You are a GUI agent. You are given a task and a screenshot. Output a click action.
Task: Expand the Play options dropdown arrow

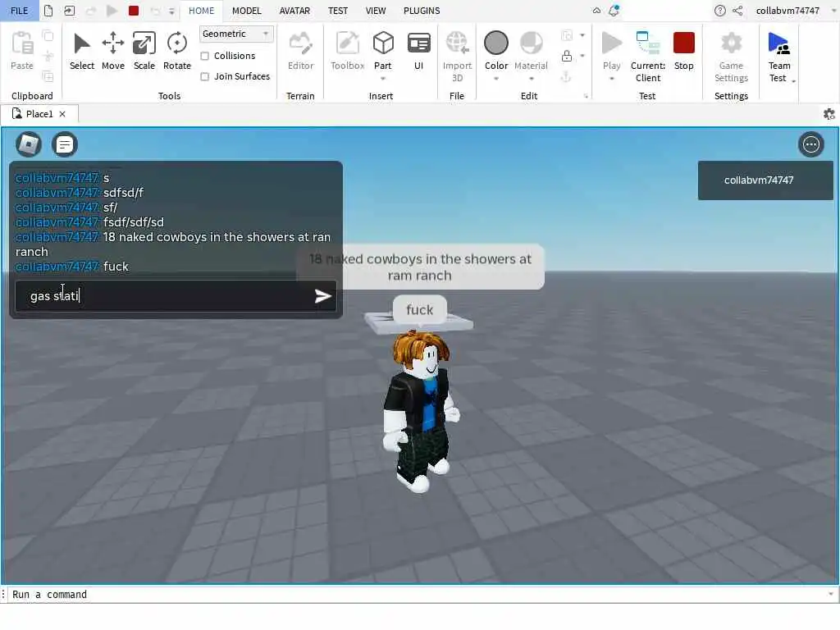(x=611, y=79)
